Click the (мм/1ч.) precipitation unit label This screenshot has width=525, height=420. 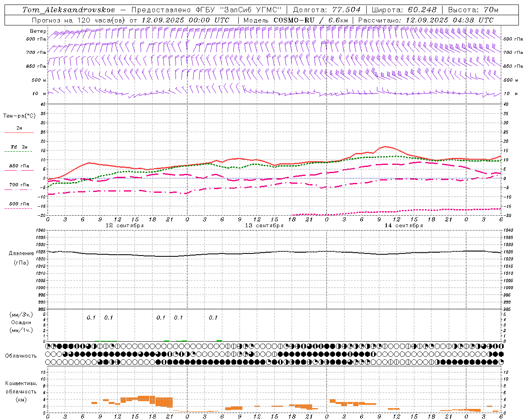(21, 330)
